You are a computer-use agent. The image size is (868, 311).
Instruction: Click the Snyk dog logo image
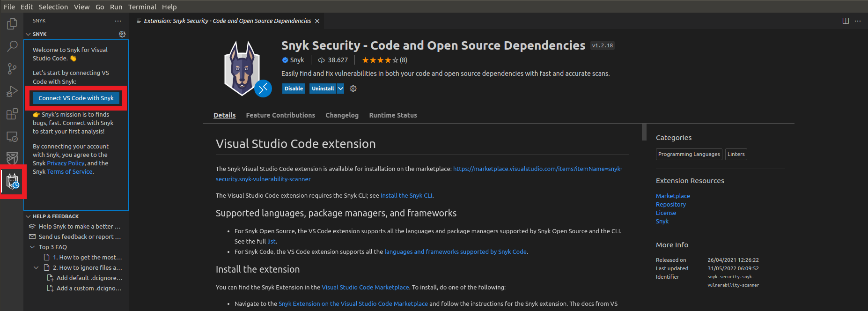coord(242,68)
